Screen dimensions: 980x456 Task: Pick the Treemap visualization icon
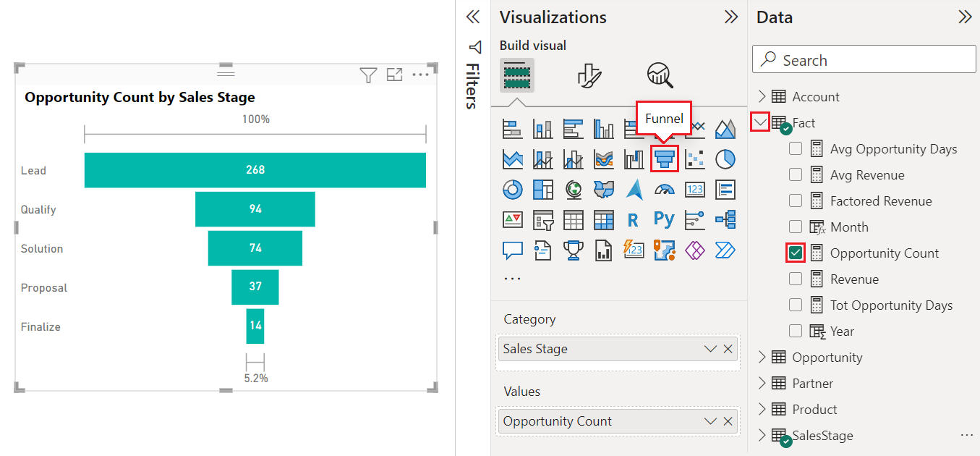tap(543, 189)
